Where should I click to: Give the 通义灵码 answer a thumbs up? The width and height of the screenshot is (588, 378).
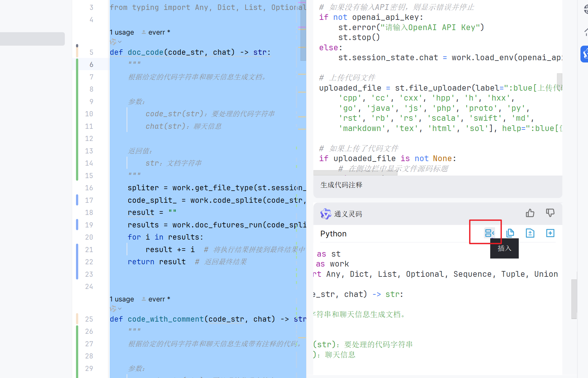[x=530, y=213]
